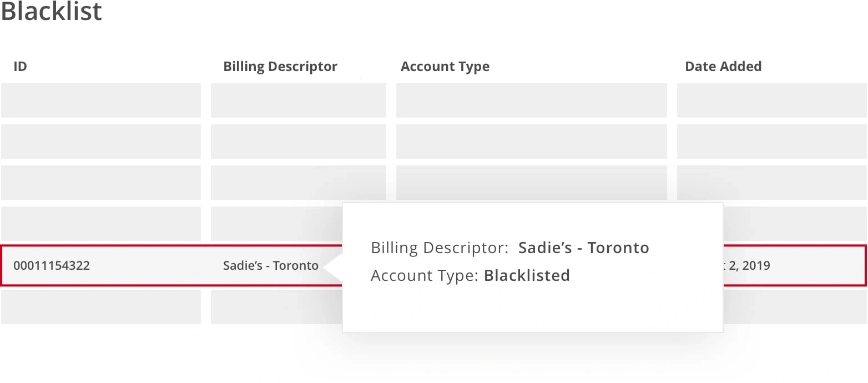Sort by Billing Descriptor column header
The width and height of the screenshot is (868, 383).
(x=280, y=67)
